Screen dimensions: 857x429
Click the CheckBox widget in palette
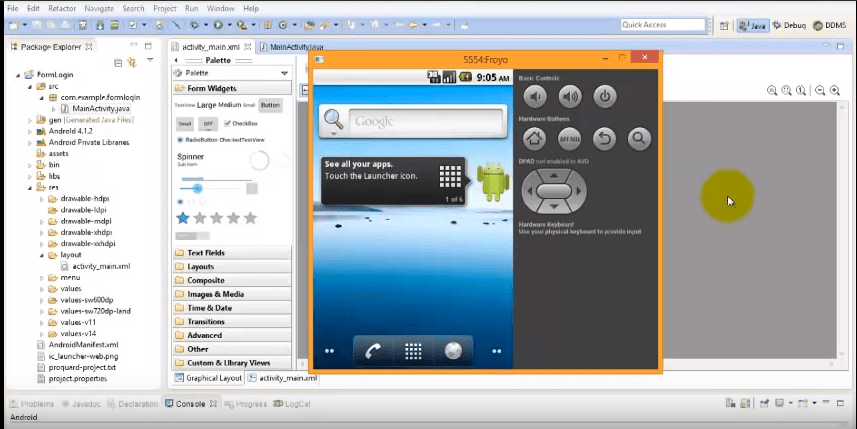click(240, 124)
